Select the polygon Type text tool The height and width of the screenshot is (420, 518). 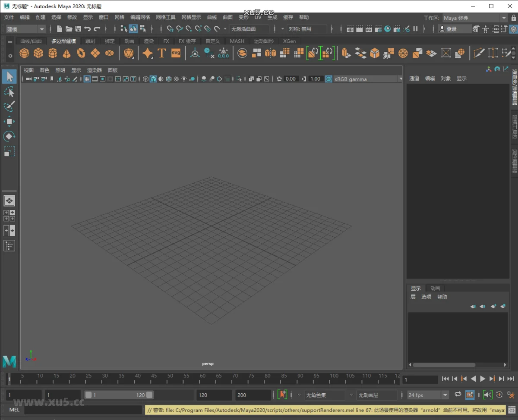[x=161, y=53]
